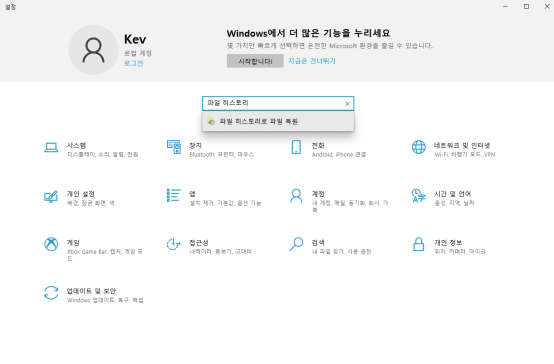554x364 pixels.
Task: Click the Kev account name
Action: click(x=135, y=39)
